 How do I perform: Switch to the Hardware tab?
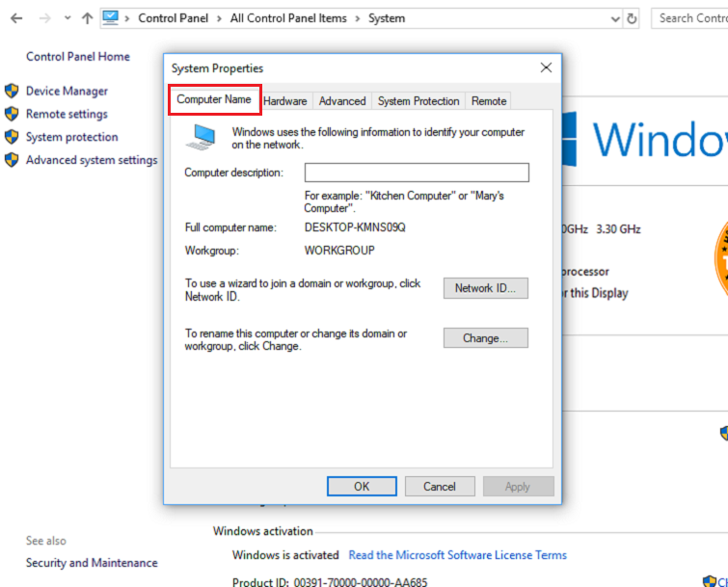click(284, 101)
